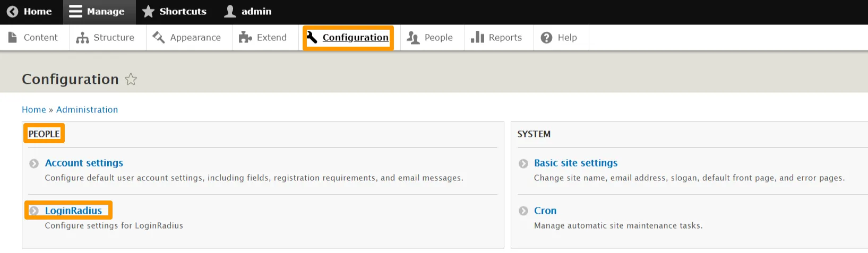868x253 pixels.
Task: Open the Account settings link
Action: [x=84, y=163]
